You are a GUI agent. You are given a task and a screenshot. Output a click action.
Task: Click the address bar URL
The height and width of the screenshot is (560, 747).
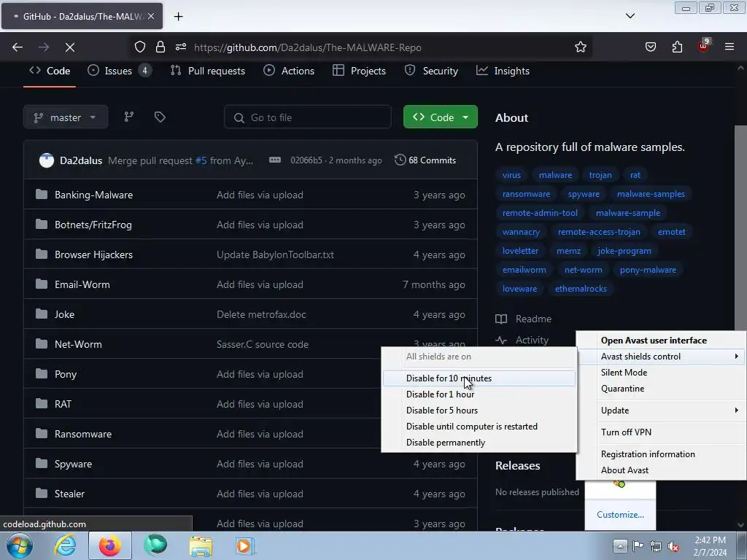click(307, 47)
